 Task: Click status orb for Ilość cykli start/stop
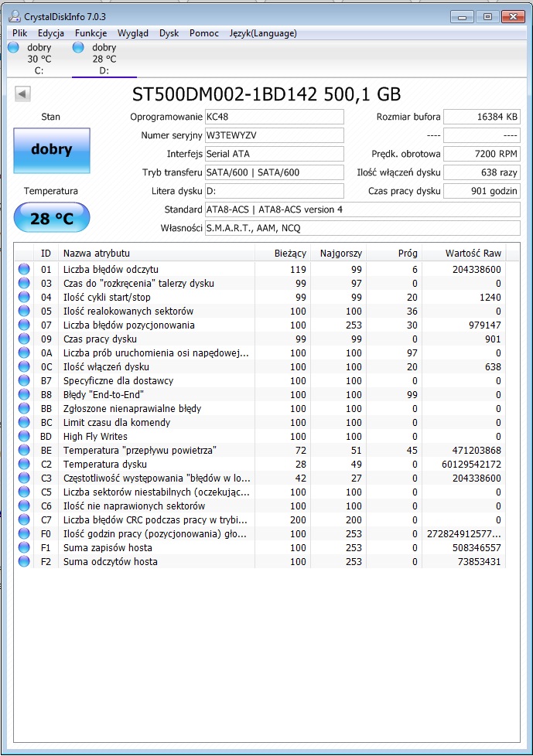click(x=24, y=297)
